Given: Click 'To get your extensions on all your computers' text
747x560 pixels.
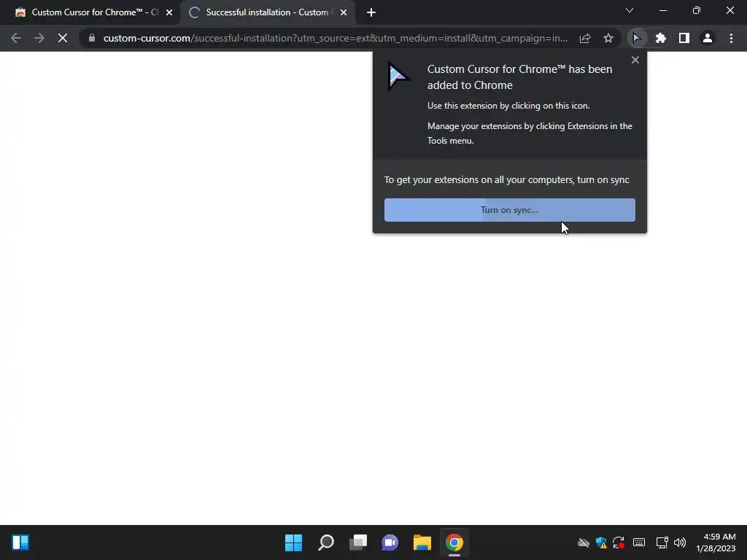Looking at the screenshot, I should (x=506, y=180).
